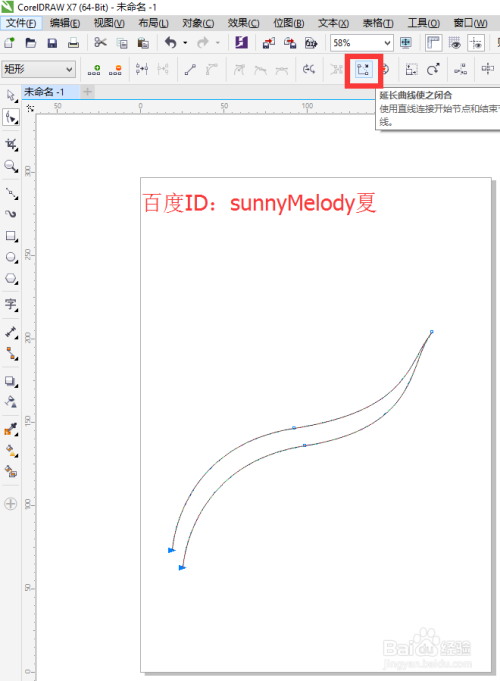
Task: Select the Crop tool
Action: (x=11, y=144)
